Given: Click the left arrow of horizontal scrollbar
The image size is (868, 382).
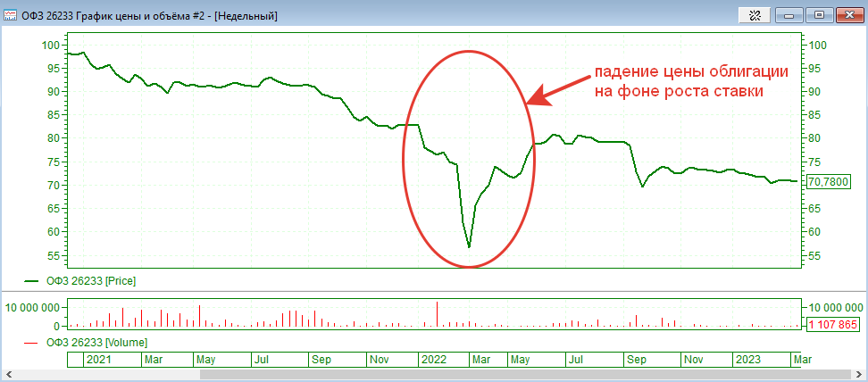Looking at the screenshot, I should (7, 375).
